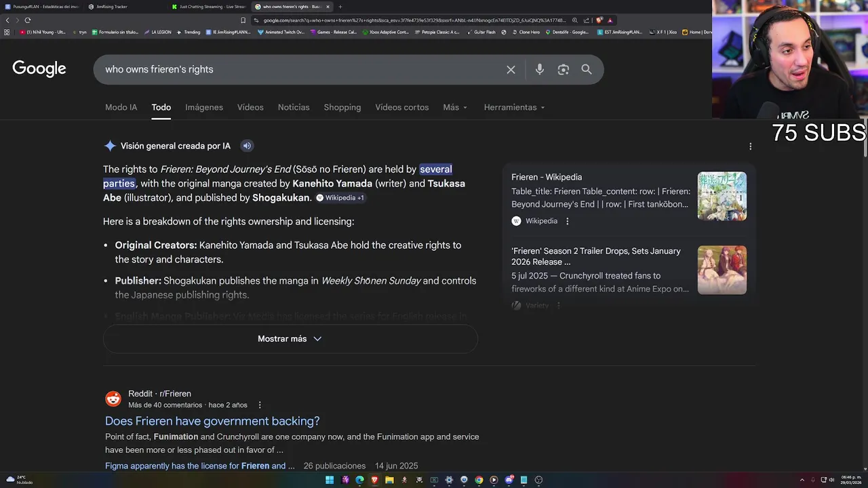Open Google Chrome from the taskbar
The height and width of the screenshot is (488, 868).
[x=479, y=480]
